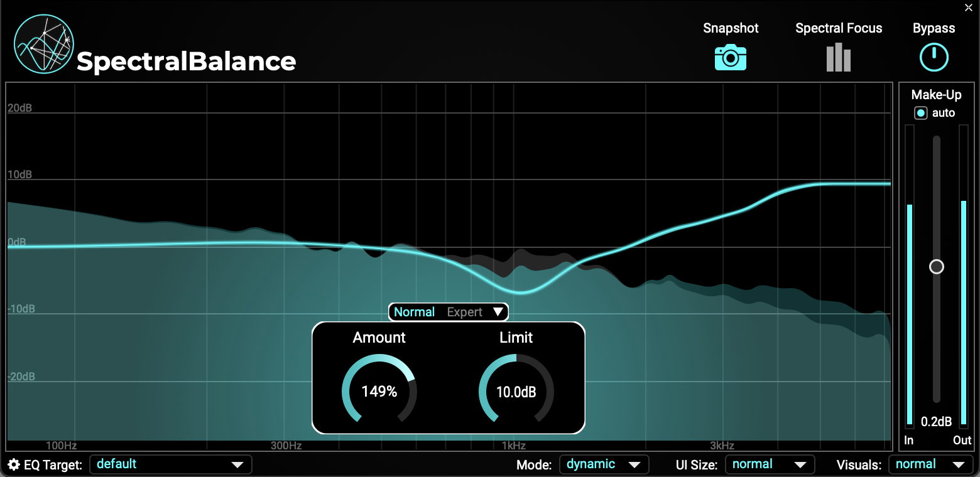Click the 0.2dB make-up value
The height and width of the screenshot is (477, 980).
tap(936, 421)
